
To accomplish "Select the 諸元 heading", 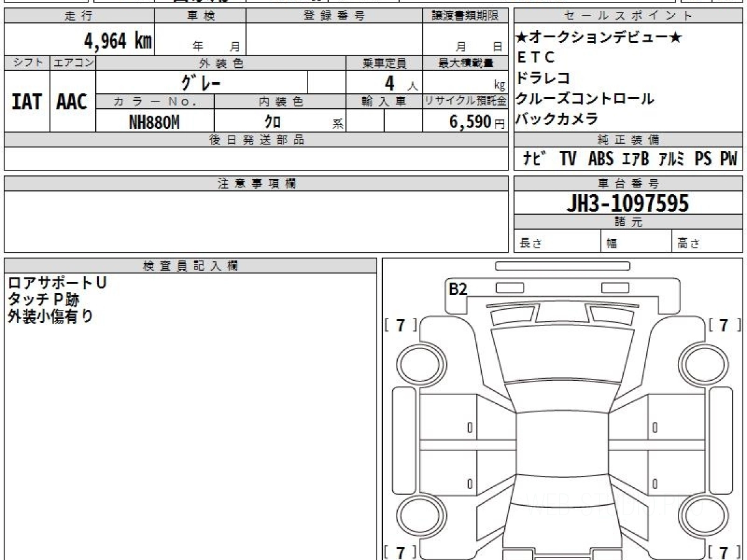I will click(x=628, y=222).
